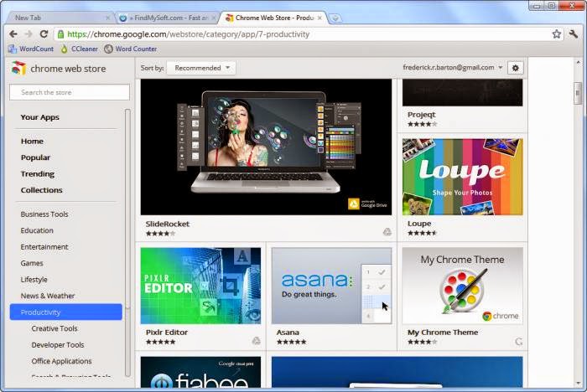Open the SlideRocket laptop promo image
Image resolution: width=587 pixels, height=392 pixels.
pos(266,147)
